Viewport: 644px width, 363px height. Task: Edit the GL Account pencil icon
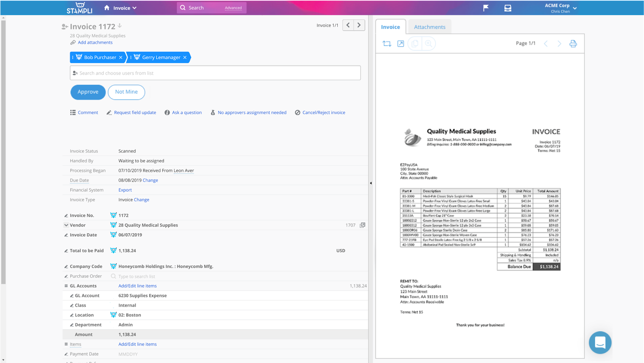[72, 296]
